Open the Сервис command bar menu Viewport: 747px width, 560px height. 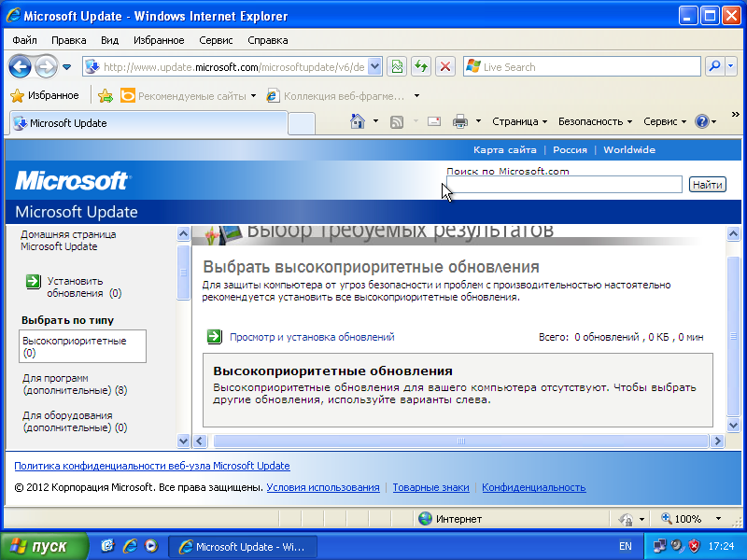[x=665, y=122]
